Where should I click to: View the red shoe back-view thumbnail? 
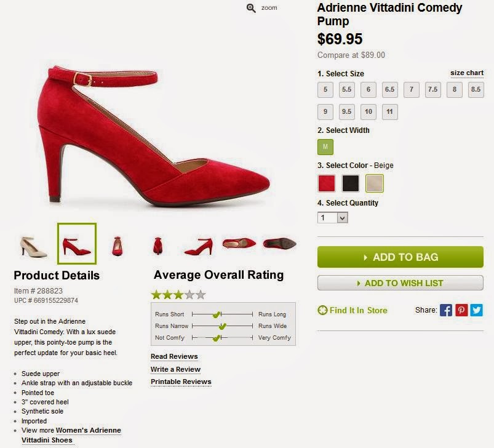click(x=157, y=246)
